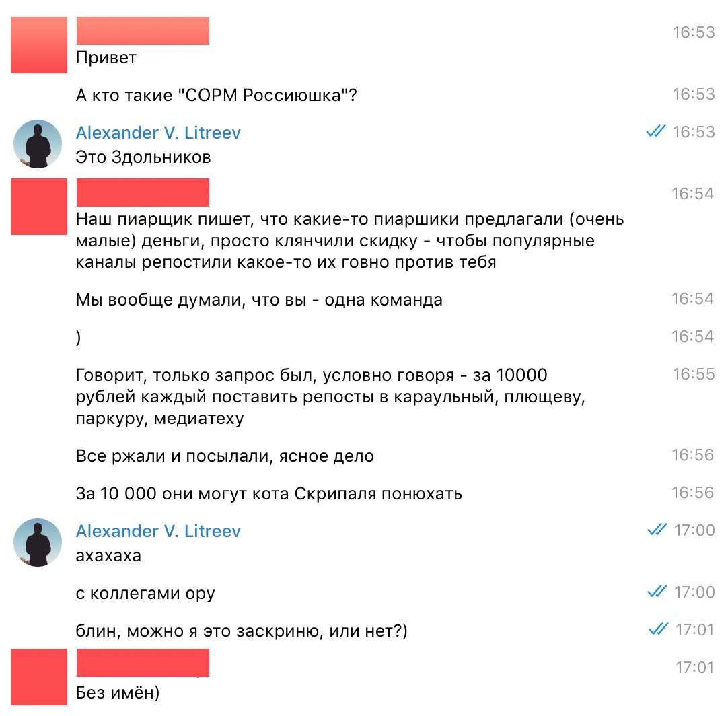
Task: Select the message 'А кто такие "СОРМ Россиюшка"?'
Action: pyautogui.click(x=217, y=95)
